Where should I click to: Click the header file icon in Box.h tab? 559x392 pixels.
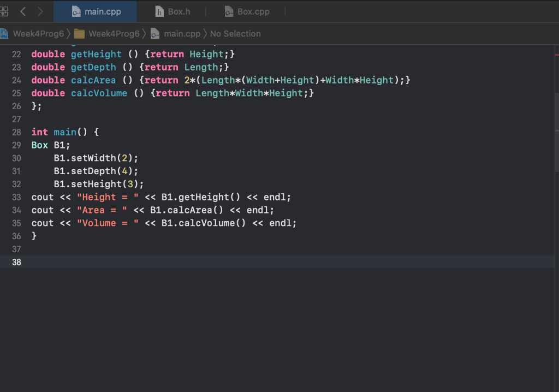(x=159, y=12)
